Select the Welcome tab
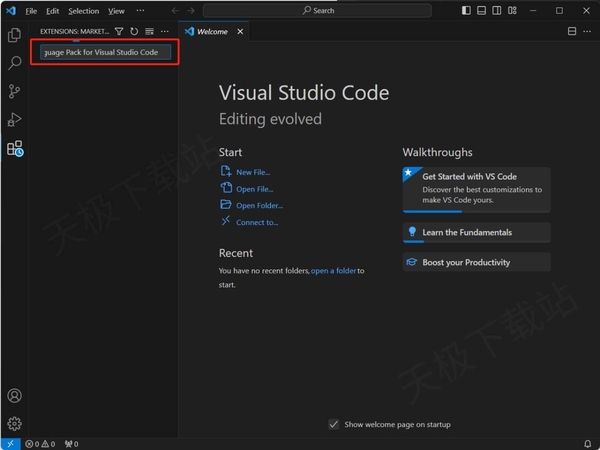 212,32
